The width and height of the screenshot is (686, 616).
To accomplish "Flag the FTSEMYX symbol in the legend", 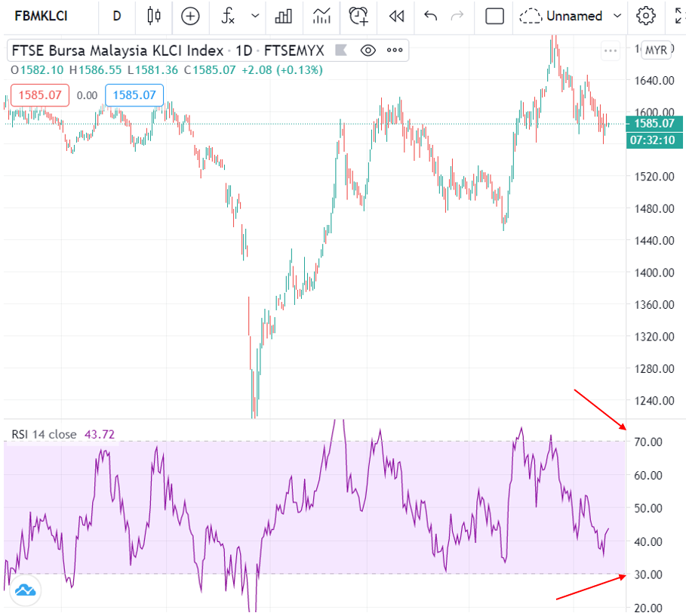I will (342, 51).
